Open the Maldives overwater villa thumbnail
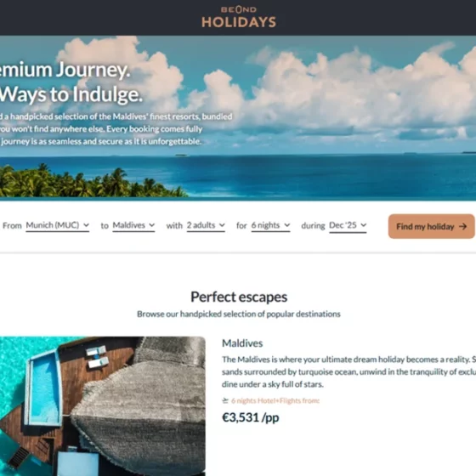 (x=103, y=406)
